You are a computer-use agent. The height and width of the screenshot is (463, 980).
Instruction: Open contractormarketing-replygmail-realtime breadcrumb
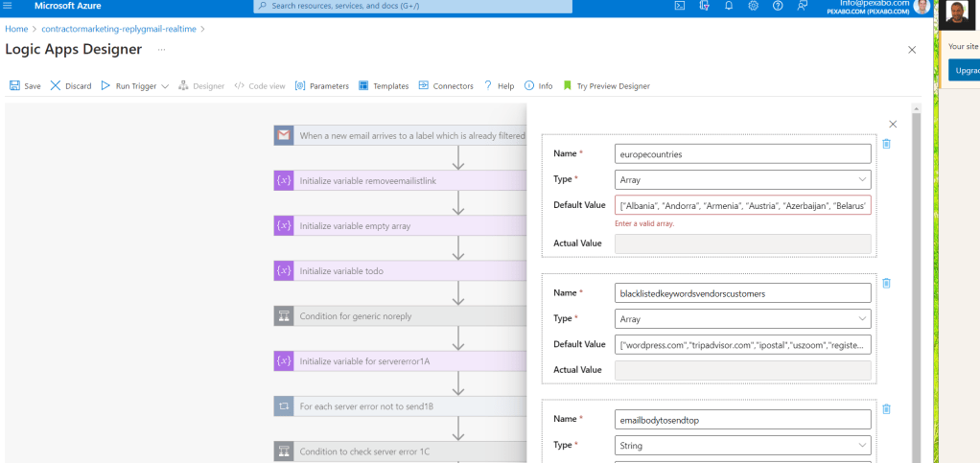pyautogui.click(x=119, y=29)
